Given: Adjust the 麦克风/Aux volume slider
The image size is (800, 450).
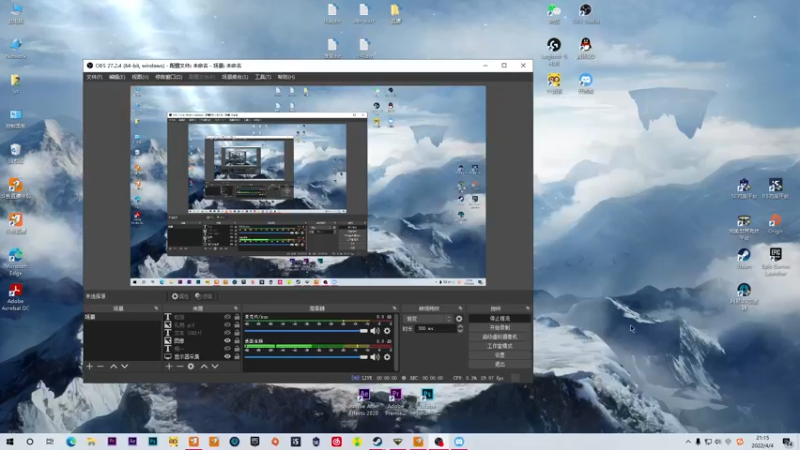Looking at the screenshot, I should click(306, 331).
